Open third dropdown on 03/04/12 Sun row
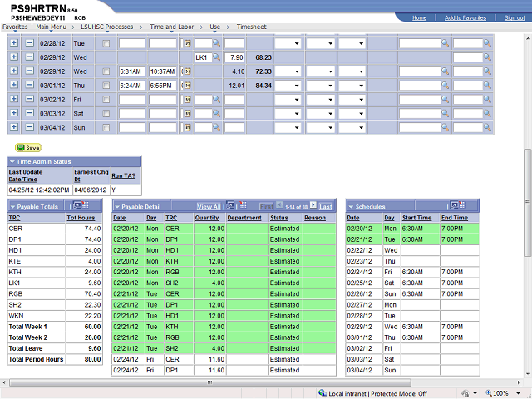The height and width of the screenshot is (399, 532). click(x=352, y=127)
